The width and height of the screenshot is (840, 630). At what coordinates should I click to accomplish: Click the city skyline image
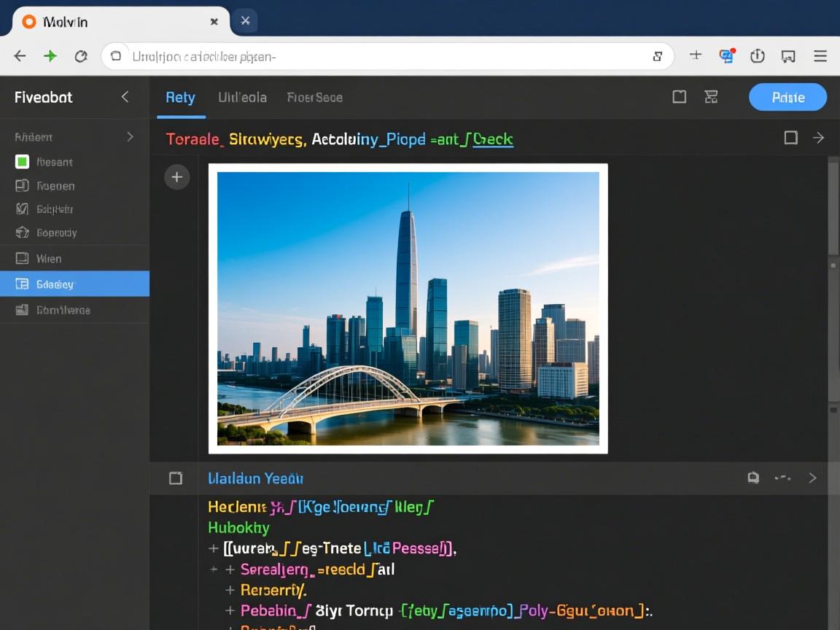408,308
